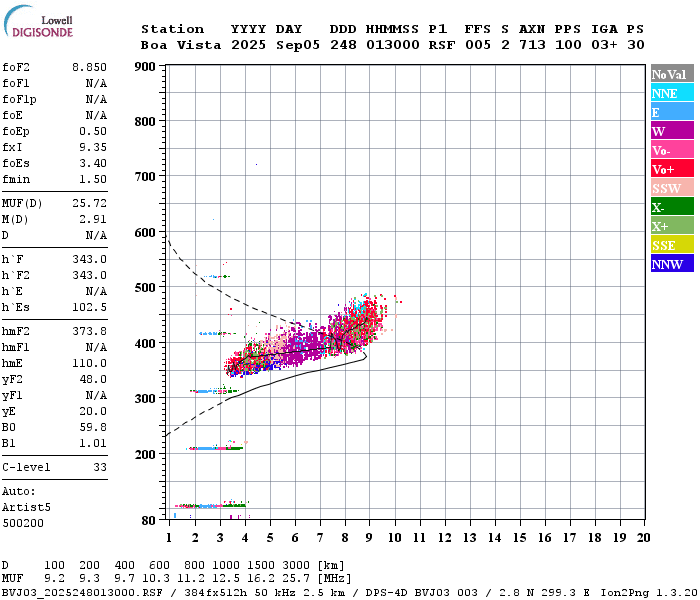Click the h`F value 343.0

pyautogui.click(x=89, y=259)
